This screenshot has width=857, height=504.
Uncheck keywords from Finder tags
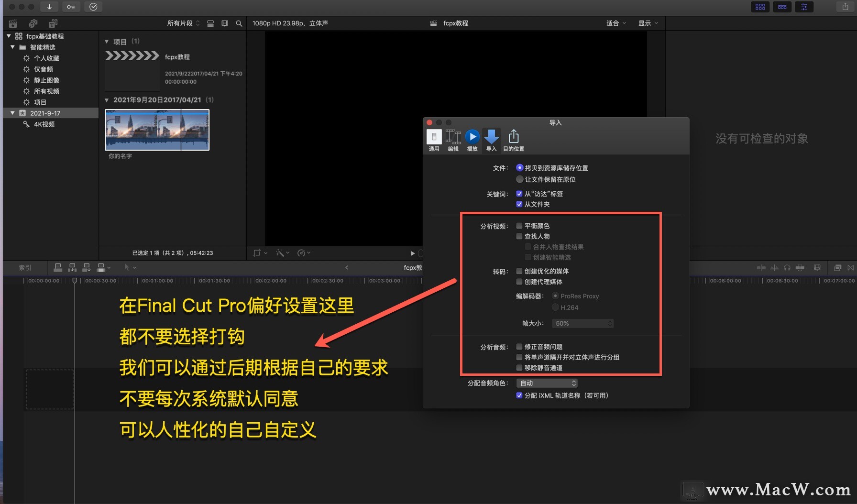click(x=519, y=194)
